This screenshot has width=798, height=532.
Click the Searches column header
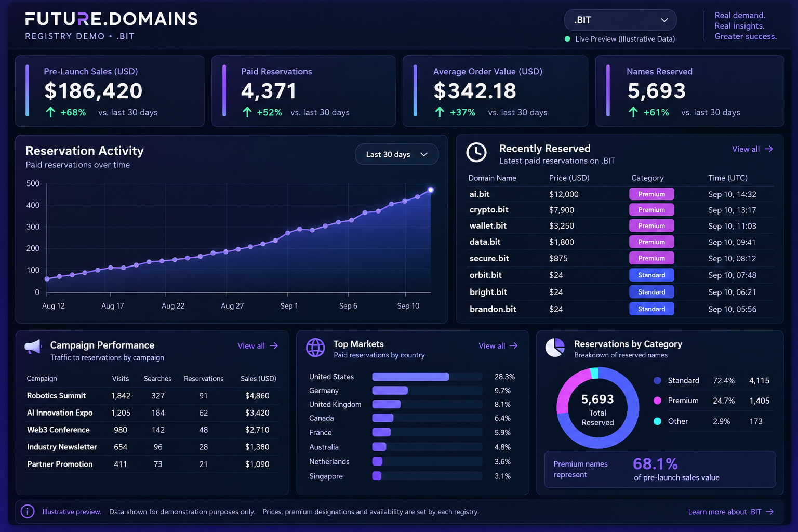pos(157,379)
